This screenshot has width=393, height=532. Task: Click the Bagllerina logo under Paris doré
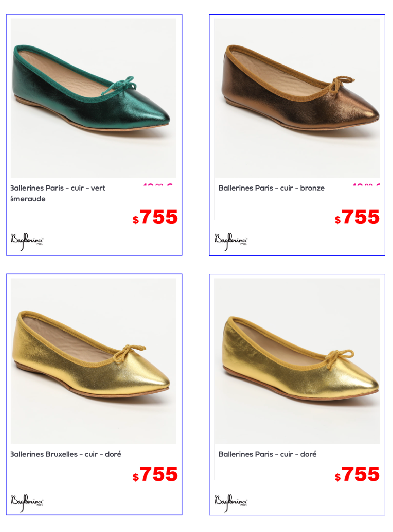point(231,503)
